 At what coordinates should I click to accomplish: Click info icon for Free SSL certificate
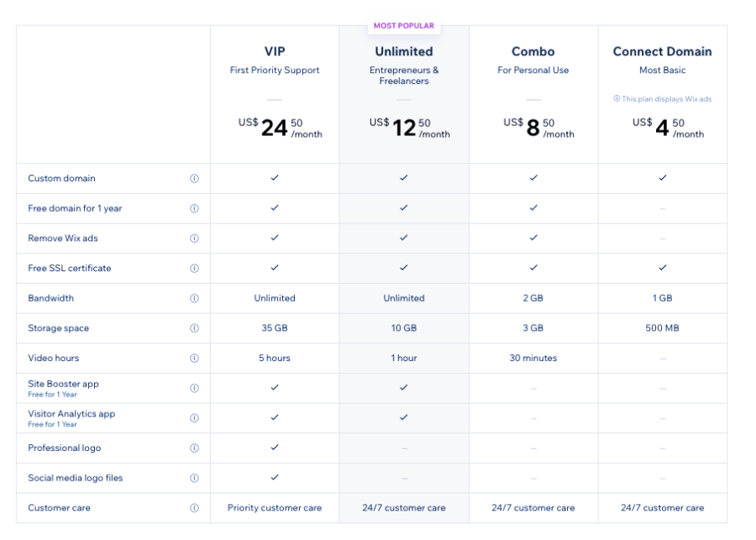tap(194, 269)
